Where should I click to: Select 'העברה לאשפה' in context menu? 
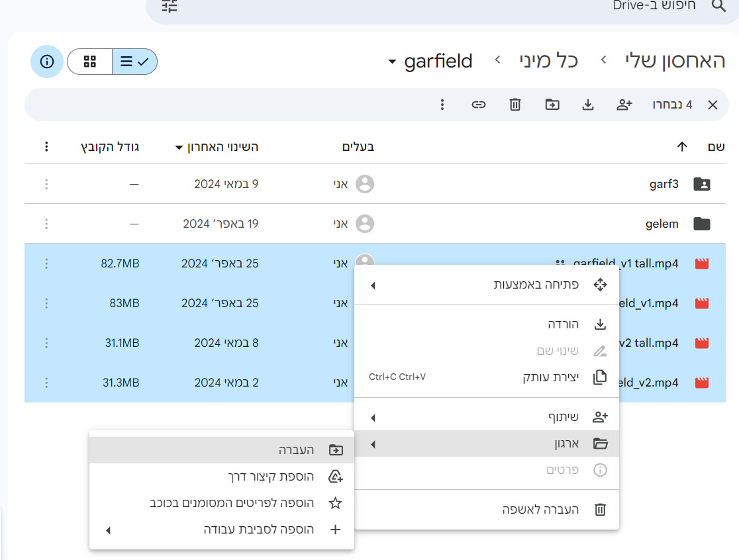[x=540, y=509]
